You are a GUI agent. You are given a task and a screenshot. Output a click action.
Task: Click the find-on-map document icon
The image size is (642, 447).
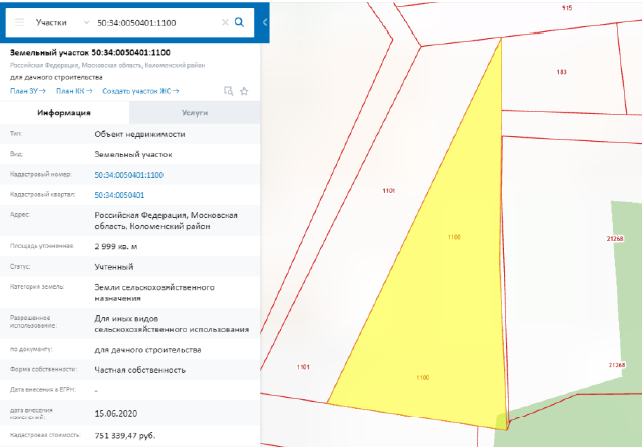tap(228, 91)
